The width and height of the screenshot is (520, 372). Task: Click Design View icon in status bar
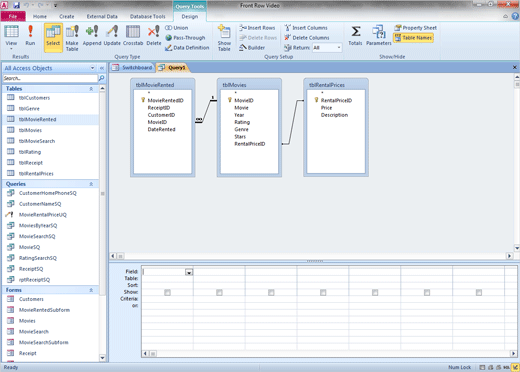[x=516, y=367]
